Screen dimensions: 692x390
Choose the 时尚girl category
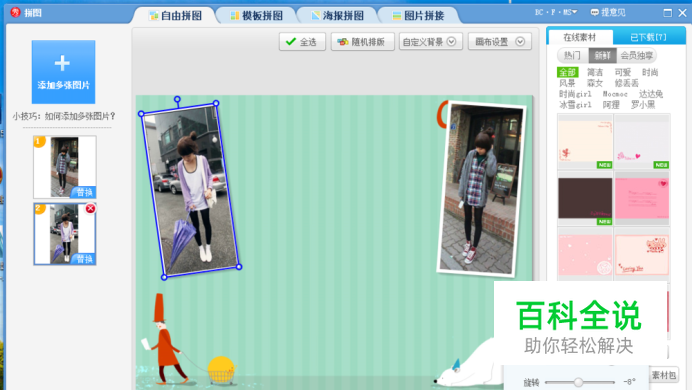(x=575, y=94)
